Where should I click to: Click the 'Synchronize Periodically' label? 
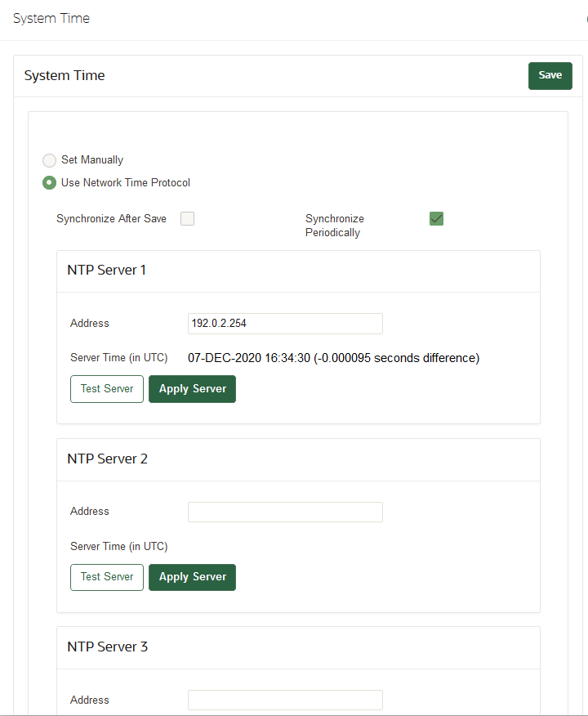pyautogui.click(x=334, y=226)
